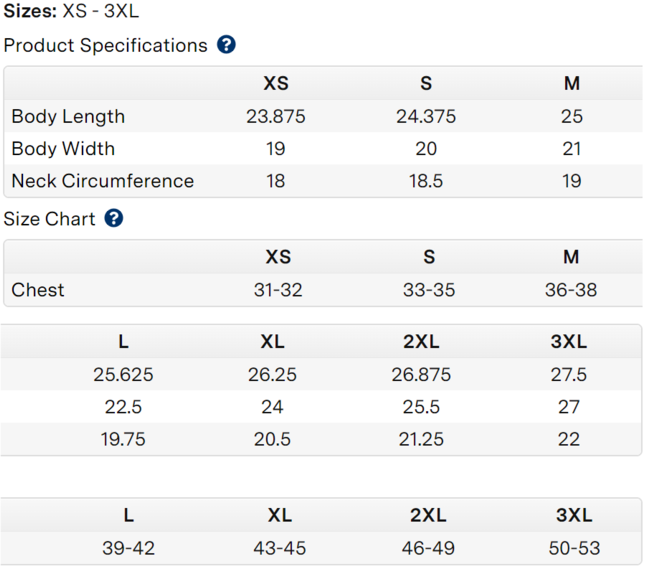Select the 20.5 value under XL

272,439
